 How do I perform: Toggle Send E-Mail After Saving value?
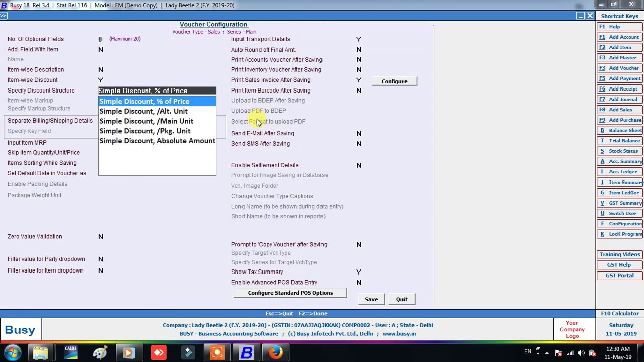pos(359,133)
